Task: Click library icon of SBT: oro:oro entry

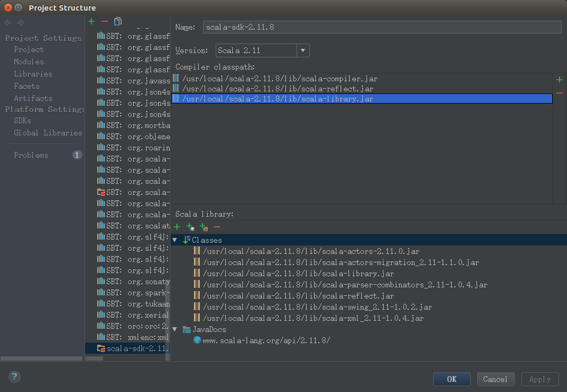Action: [101, 326]
